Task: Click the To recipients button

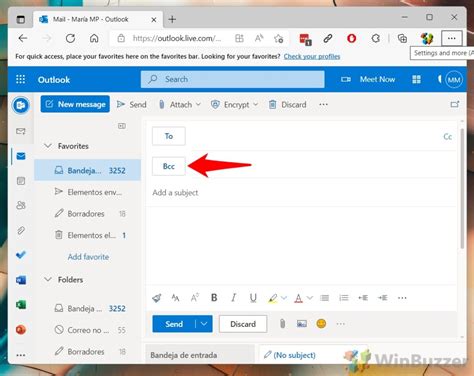Action: click(x=169, y=136)
